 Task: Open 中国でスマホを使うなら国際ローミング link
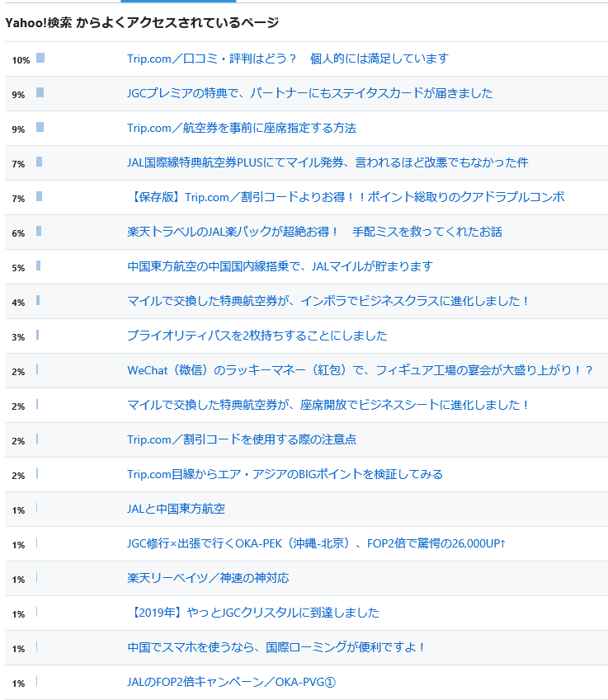[x=276, y=647]
